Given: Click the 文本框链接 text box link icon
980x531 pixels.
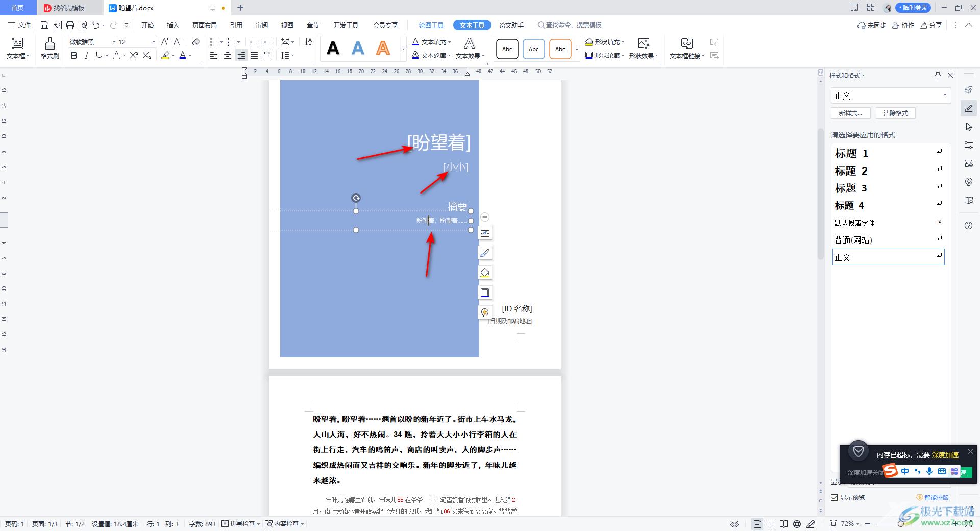Looking at the screenshot, I should 687,49.
